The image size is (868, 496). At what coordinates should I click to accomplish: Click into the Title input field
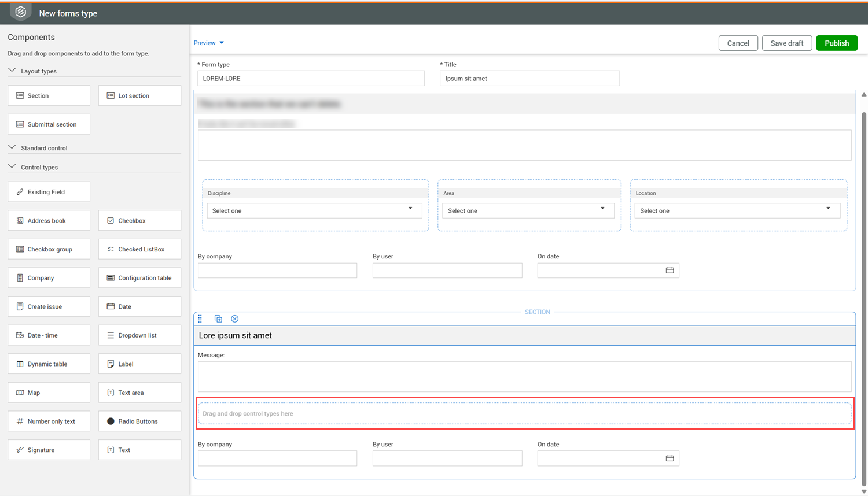click(x=529, y=79)
